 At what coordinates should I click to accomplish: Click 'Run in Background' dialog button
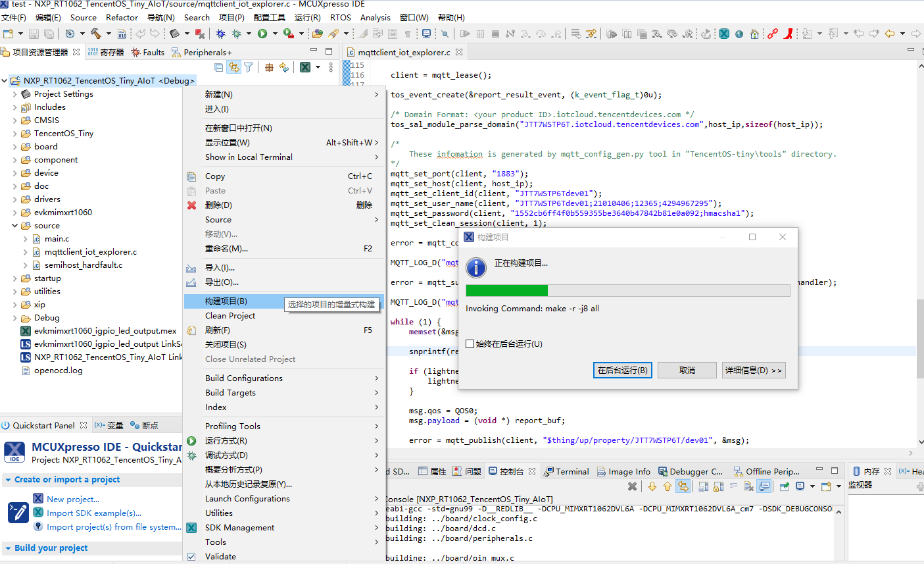623,371
